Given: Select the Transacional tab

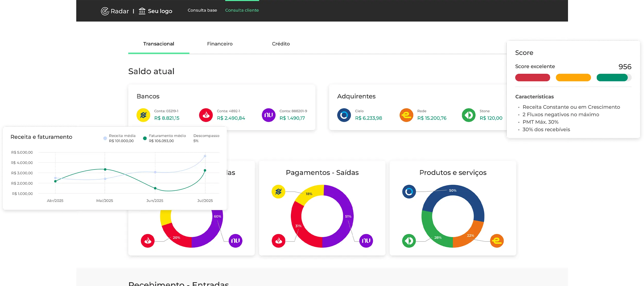Looking at the screenshot, I should (159, 44).
